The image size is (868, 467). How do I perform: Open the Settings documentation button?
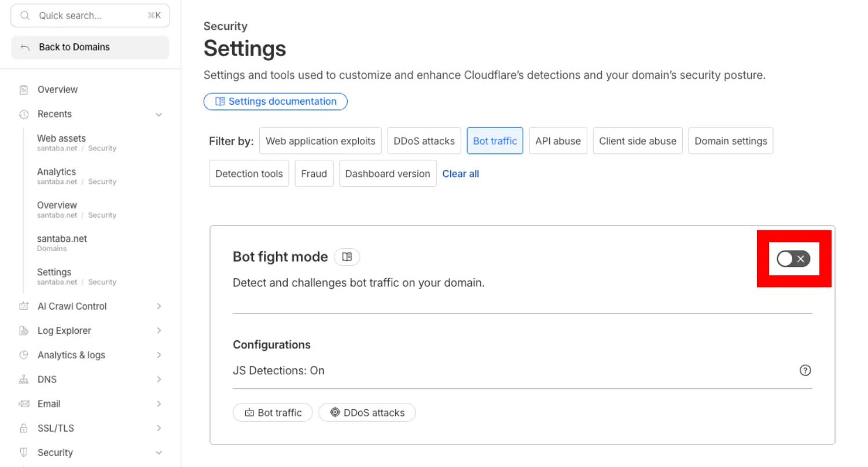tap(275, 101)
